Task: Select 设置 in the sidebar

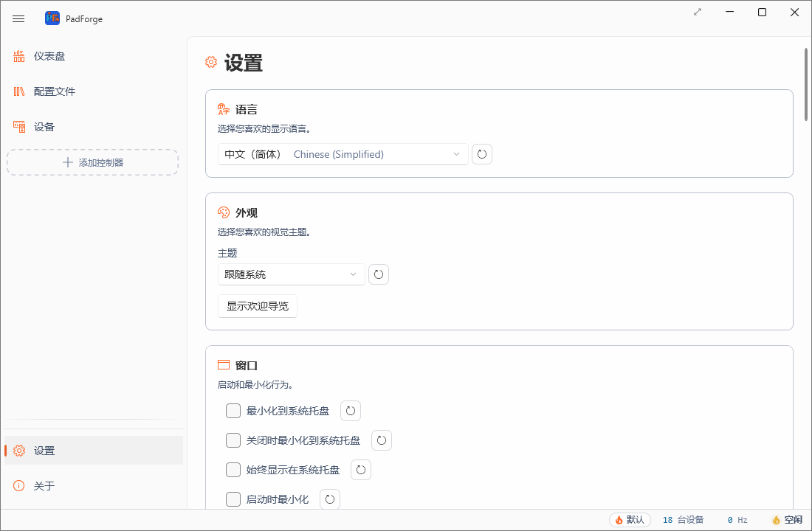Action: coord(94,451)
